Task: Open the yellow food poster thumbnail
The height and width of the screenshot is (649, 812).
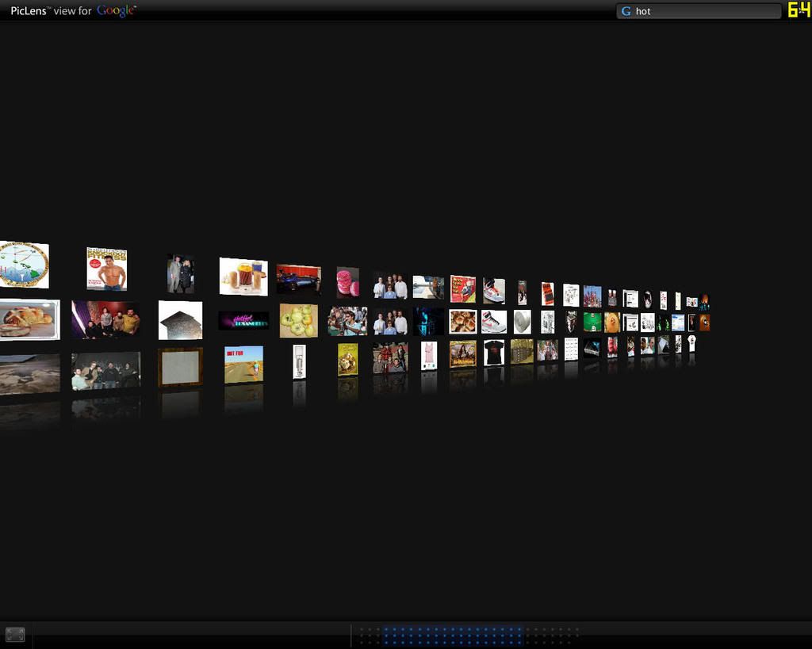Action: pos(347,359)
